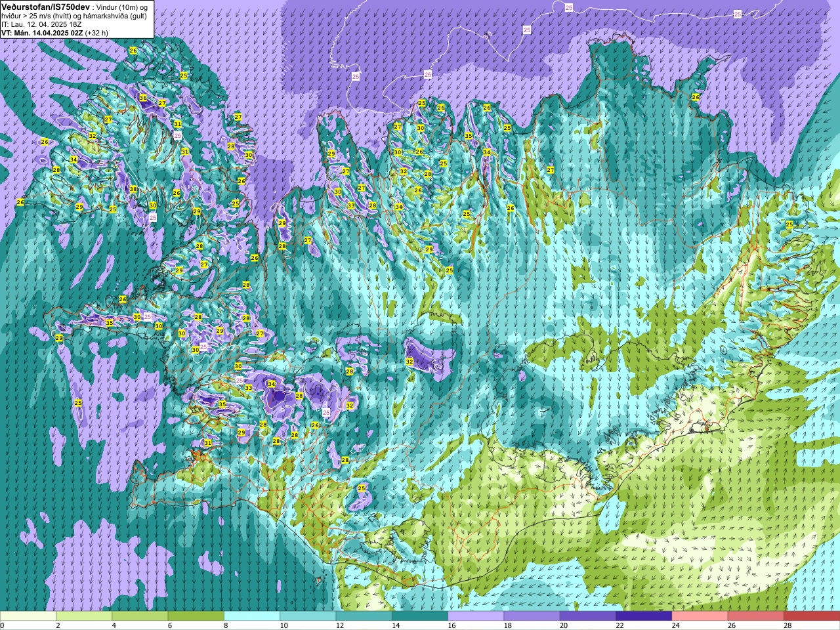Select the legend scale value "10"
Screen dimensions: 840x630
(x=283, y=625)
